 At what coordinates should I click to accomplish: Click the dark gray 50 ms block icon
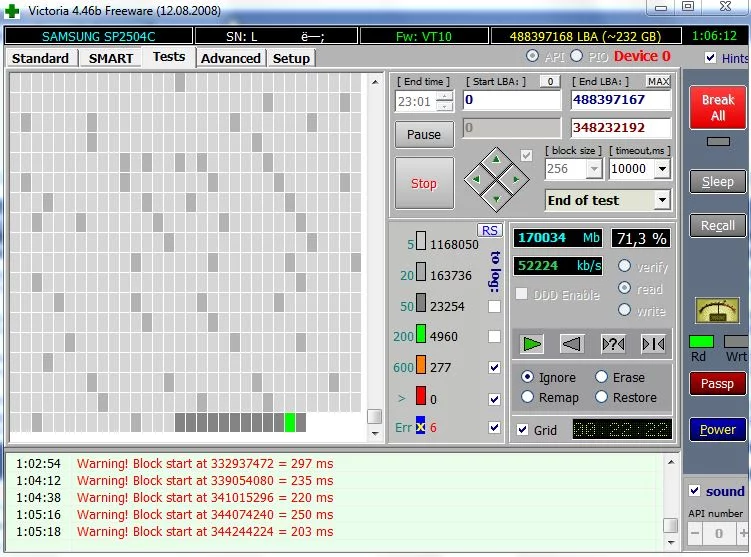pos(421,303)
